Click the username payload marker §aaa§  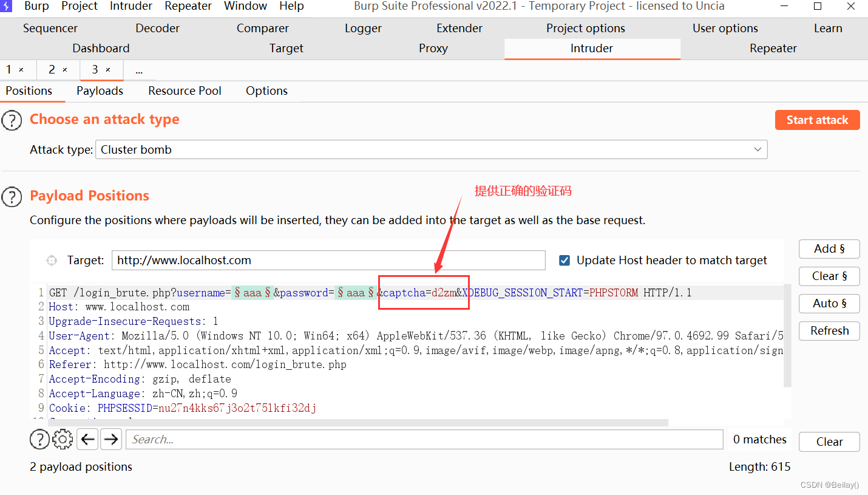click(252, 293)
